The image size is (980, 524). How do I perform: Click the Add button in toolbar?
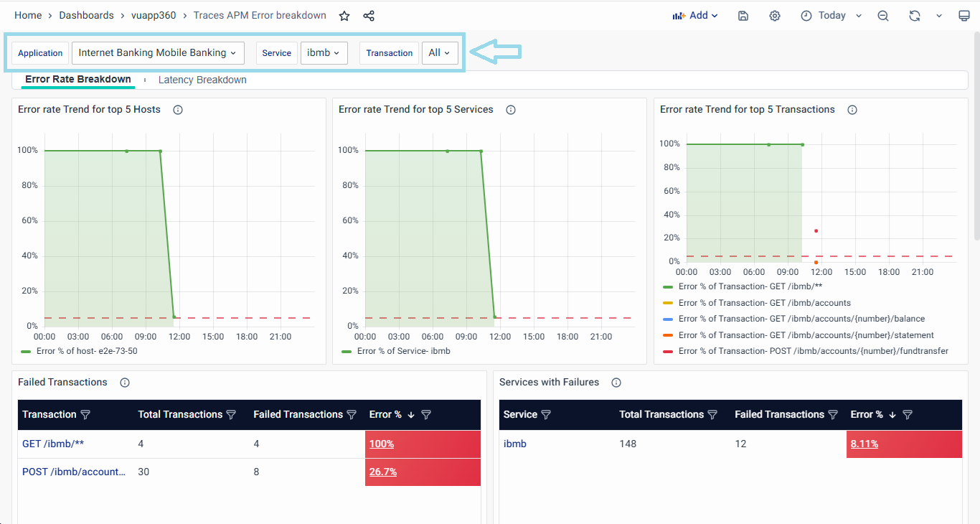(694, 16)
